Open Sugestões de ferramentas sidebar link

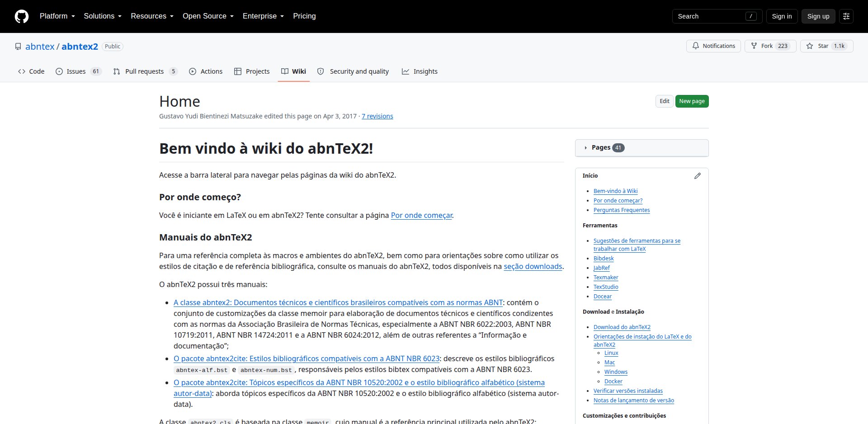(x=637, y=245)
